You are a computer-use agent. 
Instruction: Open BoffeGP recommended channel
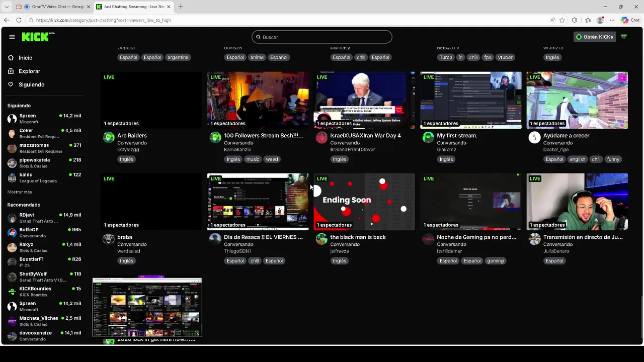(44, 232)
